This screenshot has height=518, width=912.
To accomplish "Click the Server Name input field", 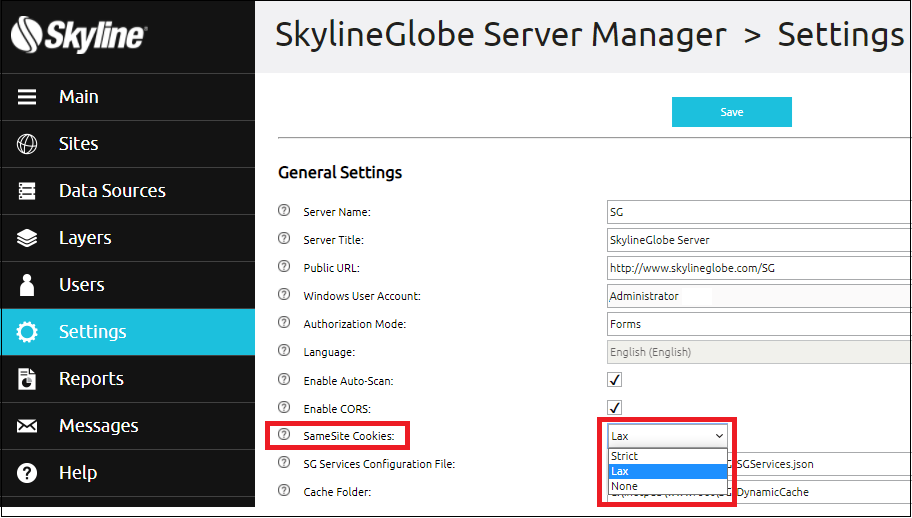I will [758, 212].
